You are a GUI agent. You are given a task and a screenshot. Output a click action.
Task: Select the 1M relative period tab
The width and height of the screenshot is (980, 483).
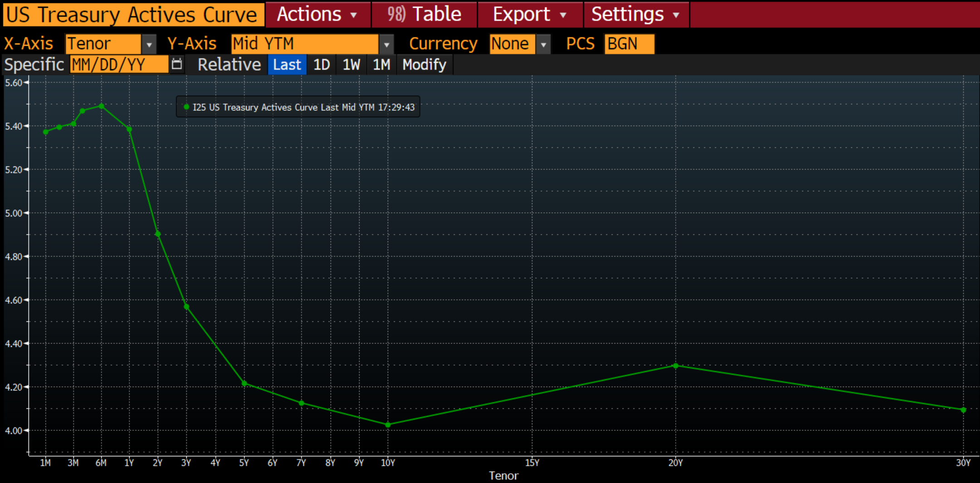(x=381, y=65)
